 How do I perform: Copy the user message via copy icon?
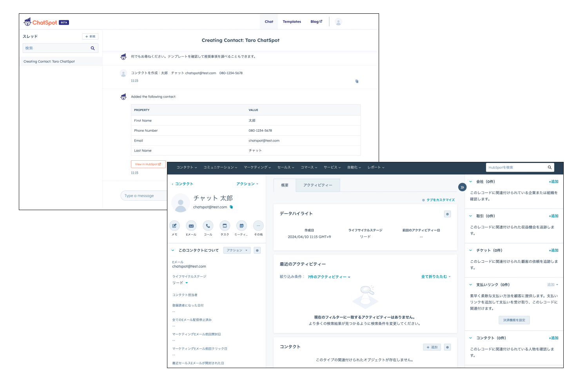[x=357, y=81]
